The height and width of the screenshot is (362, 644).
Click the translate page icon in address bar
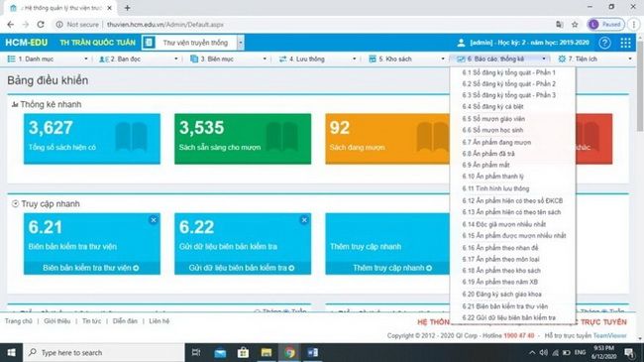pos(560,25)
